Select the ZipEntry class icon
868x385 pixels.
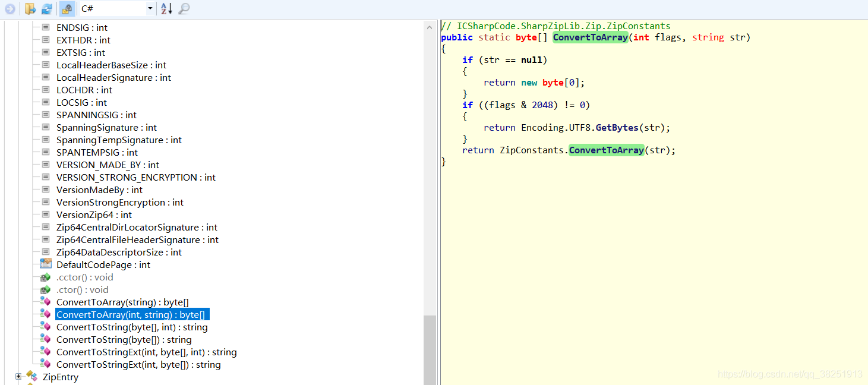tap(32, 376)
